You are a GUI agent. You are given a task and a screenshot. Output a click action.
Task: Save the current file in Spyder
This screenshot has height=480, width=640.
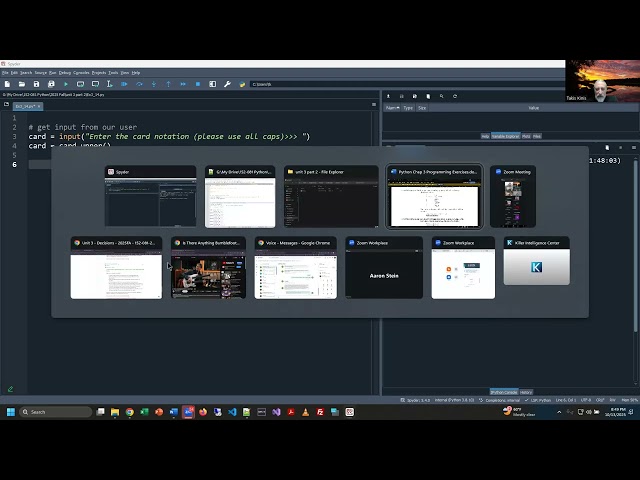click(x=36, y=84)
